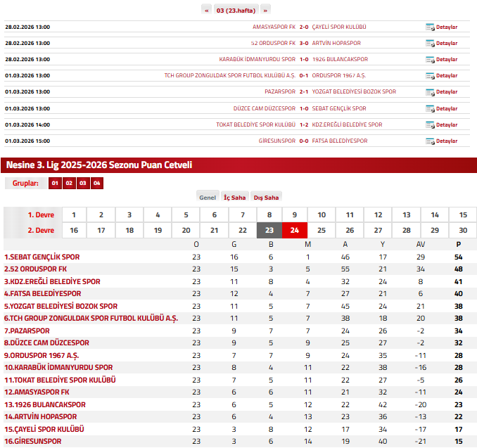Screen dimensions: 477x448
Task: Open 6.TCH GROUP ZONGULDAK SPOR in standings
Action: 91,318
